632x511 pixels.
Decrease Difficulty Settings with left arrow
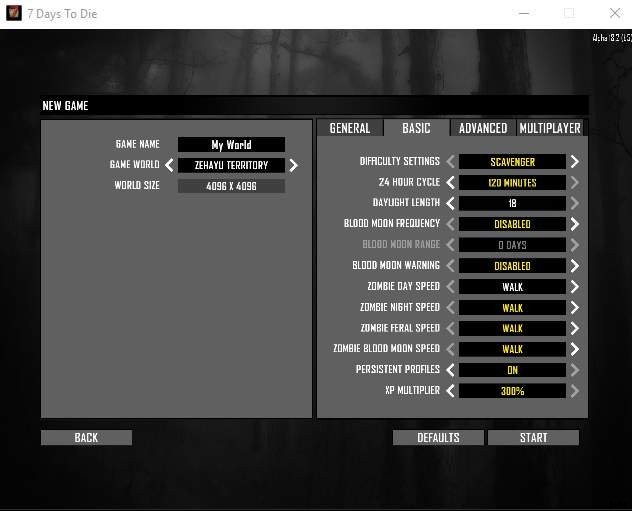click(450, 162)
